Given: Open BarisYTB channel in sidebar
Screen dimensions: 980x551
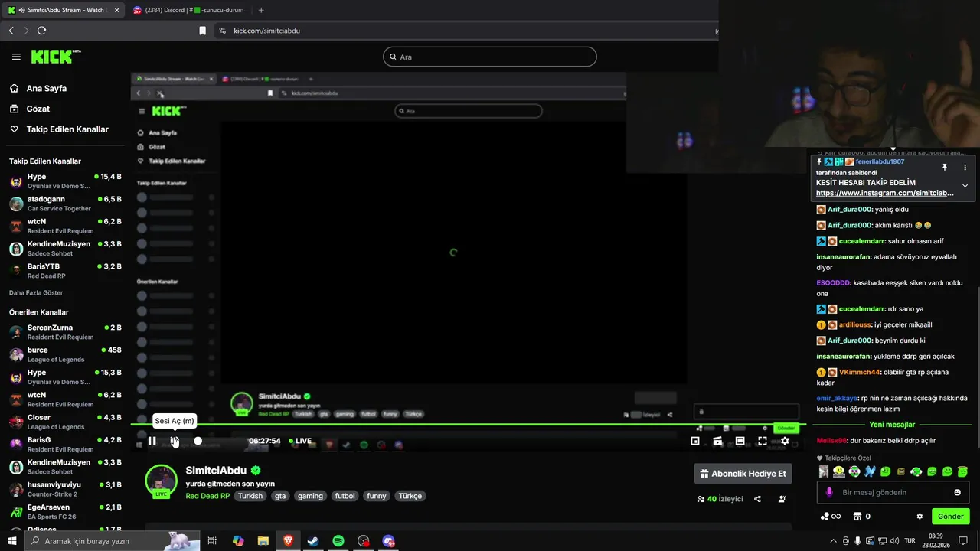Looking at the screenshot, I should pyautogui.click(x=65, y=271).
